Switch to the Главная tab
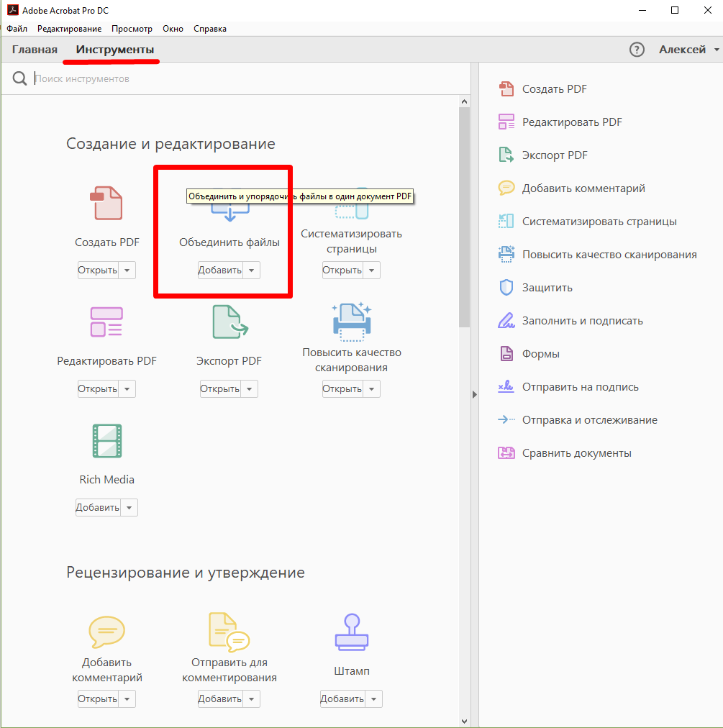The height and width of the screenshot is (728, 723). tap(35, 49)
